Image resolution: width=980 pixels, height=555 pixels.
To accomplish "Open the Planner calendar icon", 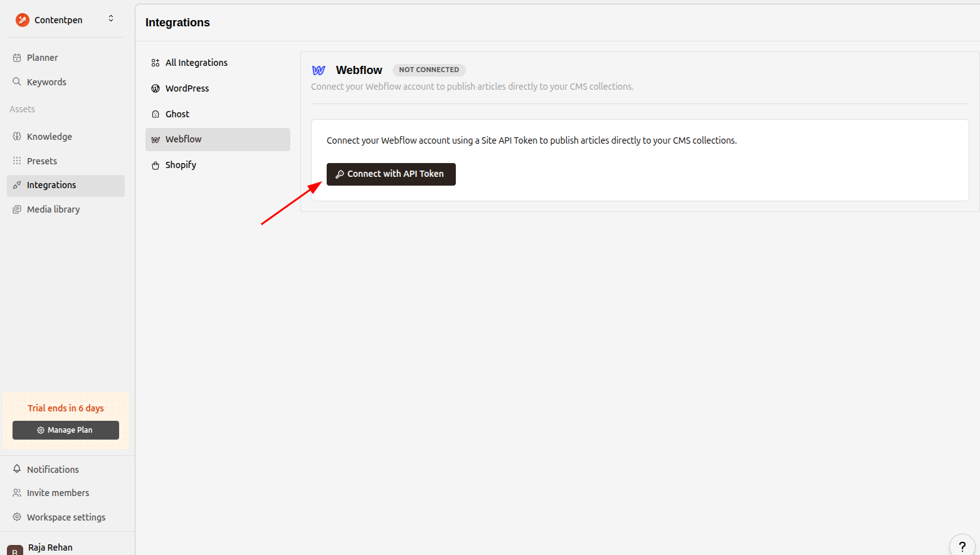I will pyautogui.click(x=17, y=58).
